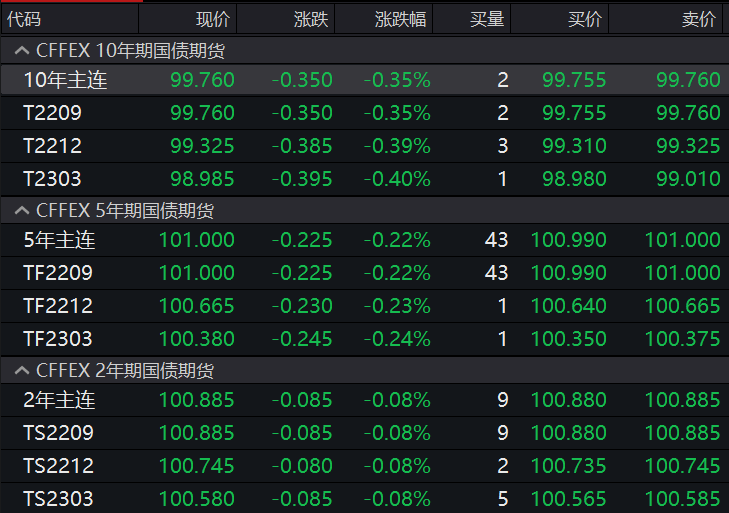Select the TF2303 contract row

tap(58, 339)
